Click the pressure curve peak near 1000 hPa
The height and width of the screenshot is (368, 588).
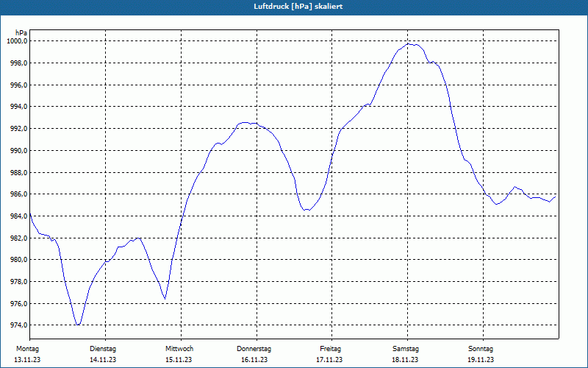pyautogui.click(x=408, y=44)
